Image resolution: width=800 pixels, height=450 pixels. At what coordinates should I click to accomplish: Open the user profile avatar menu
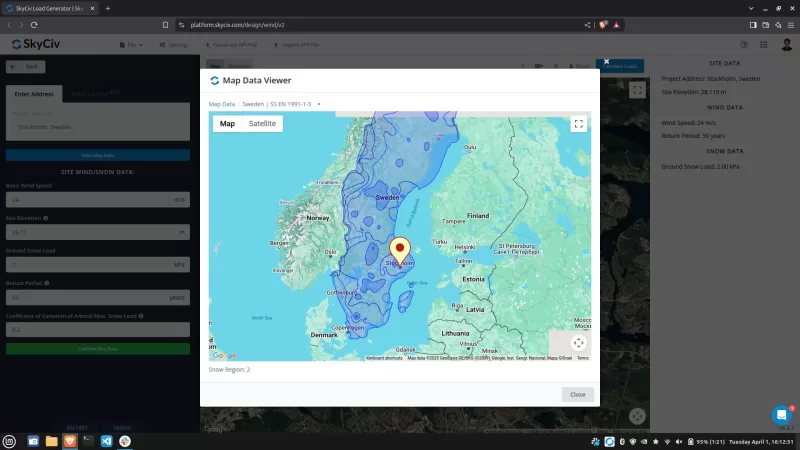click(x=785, y=45)
